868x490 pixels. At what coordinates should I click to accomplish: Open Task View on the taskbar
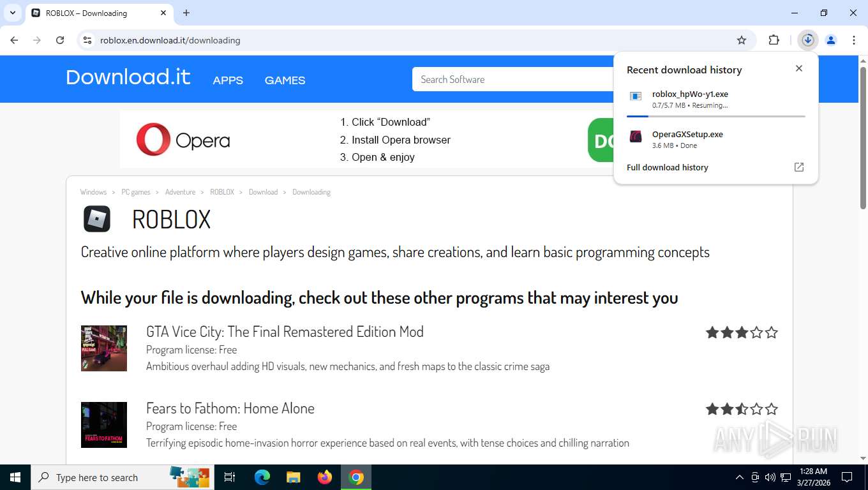[x=230, y=477]
